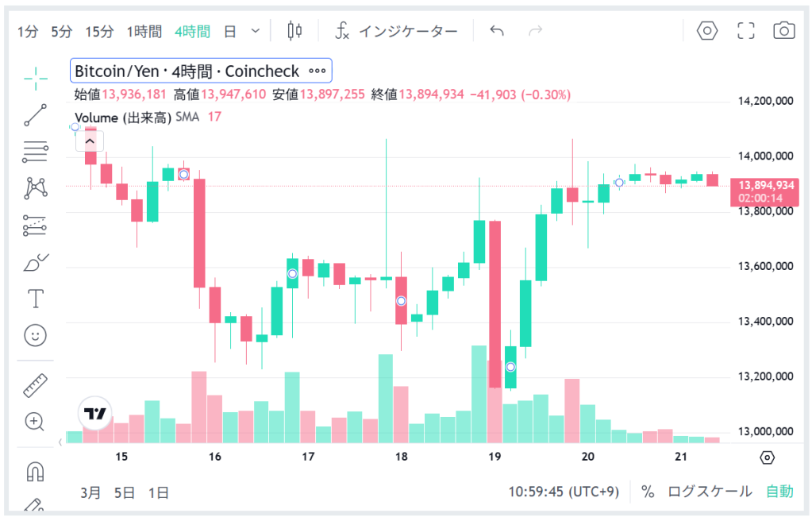Switch to the 1時間 timeframe
The width and height of the screenshot is (812, 521).
click(144, 32)
